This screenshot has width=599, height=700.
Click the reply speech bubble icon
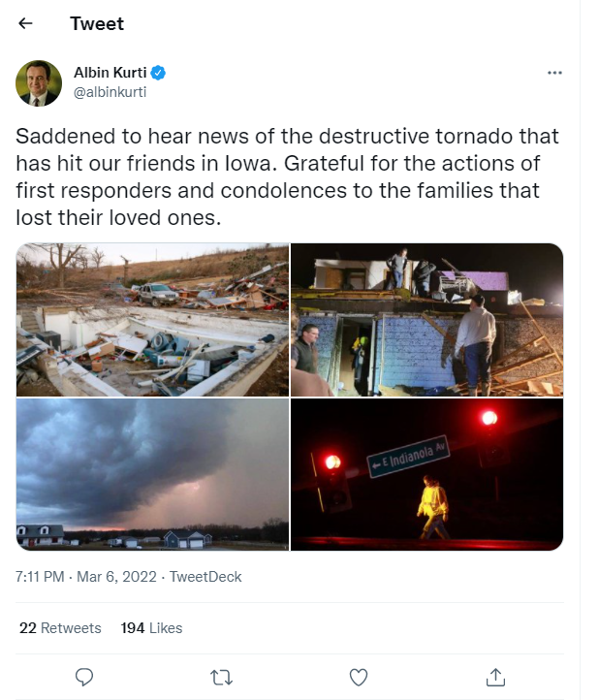click(84, 676)
